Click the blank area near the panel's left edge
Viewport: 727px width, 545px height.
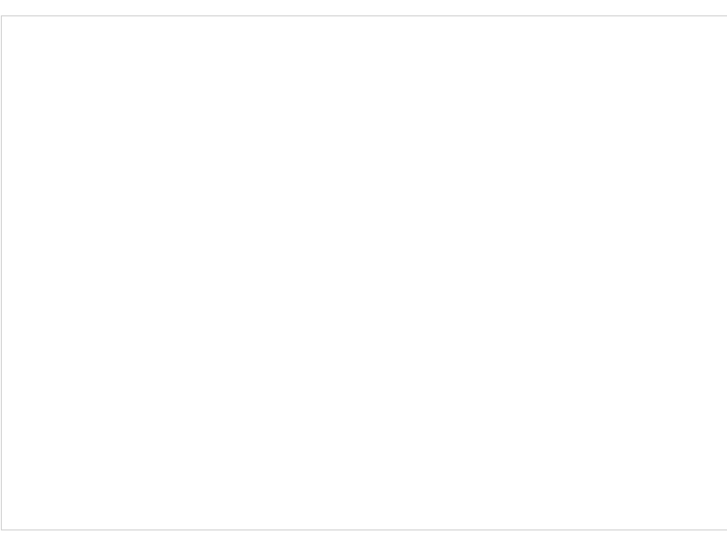coord(23,273)
